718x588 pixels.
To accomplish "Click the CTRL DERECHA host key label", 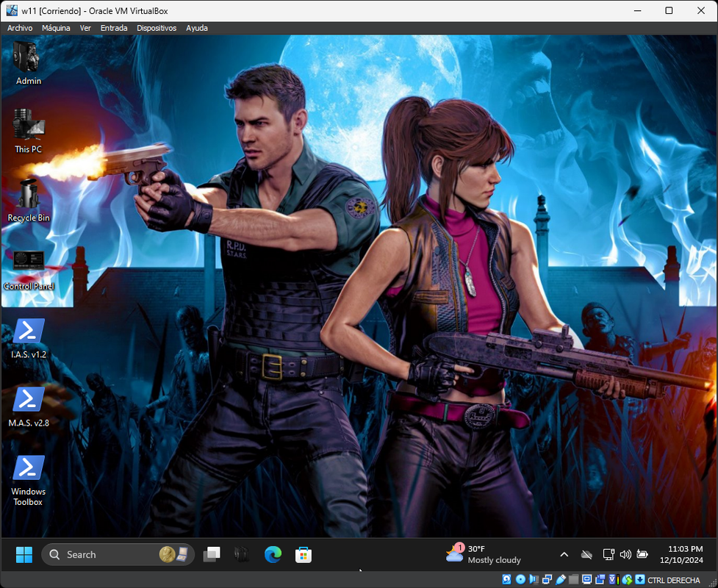I will click(674, 580).
